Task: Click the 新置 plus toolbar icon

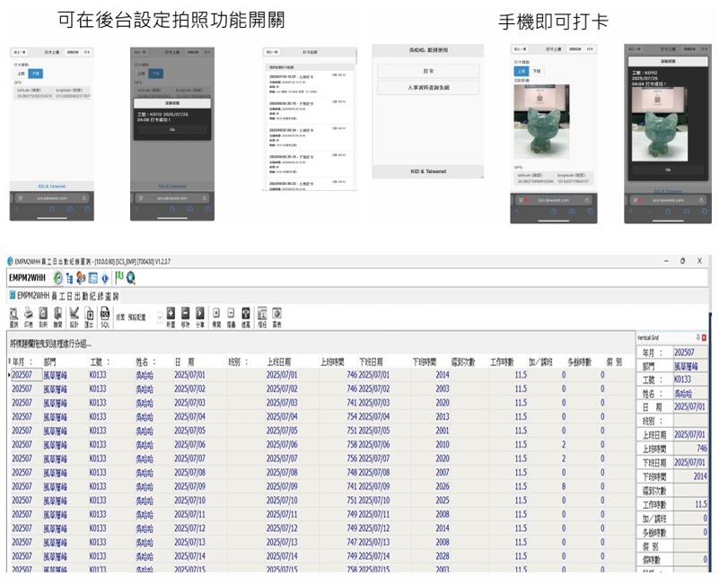Action: (x=171, y=317)
